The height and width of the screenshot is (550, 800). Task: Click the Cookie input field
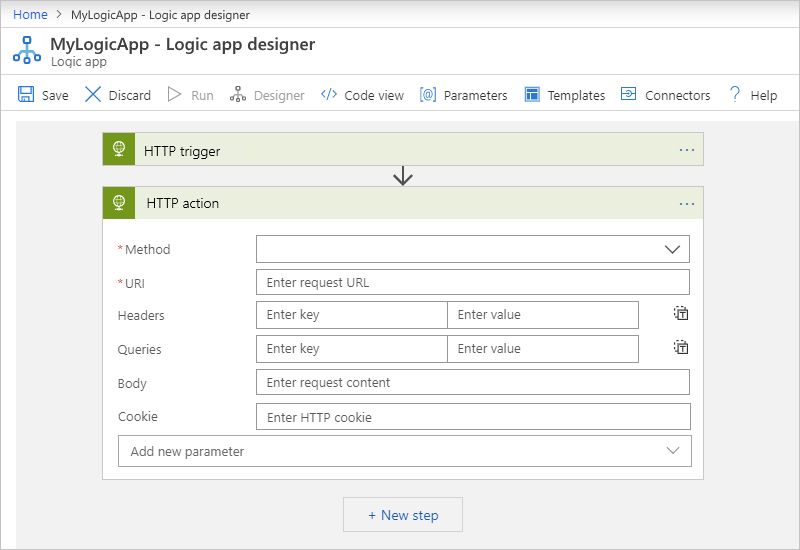472,417
